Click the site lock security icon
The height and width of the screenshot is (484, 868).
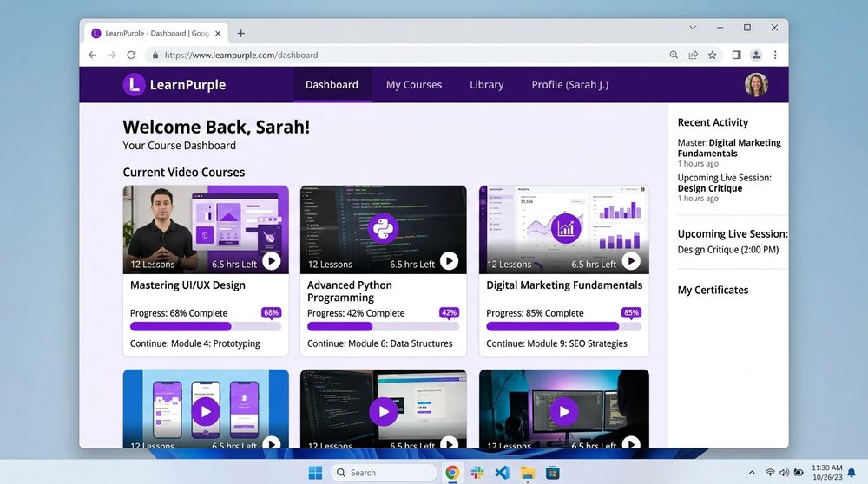coord(155,55)
